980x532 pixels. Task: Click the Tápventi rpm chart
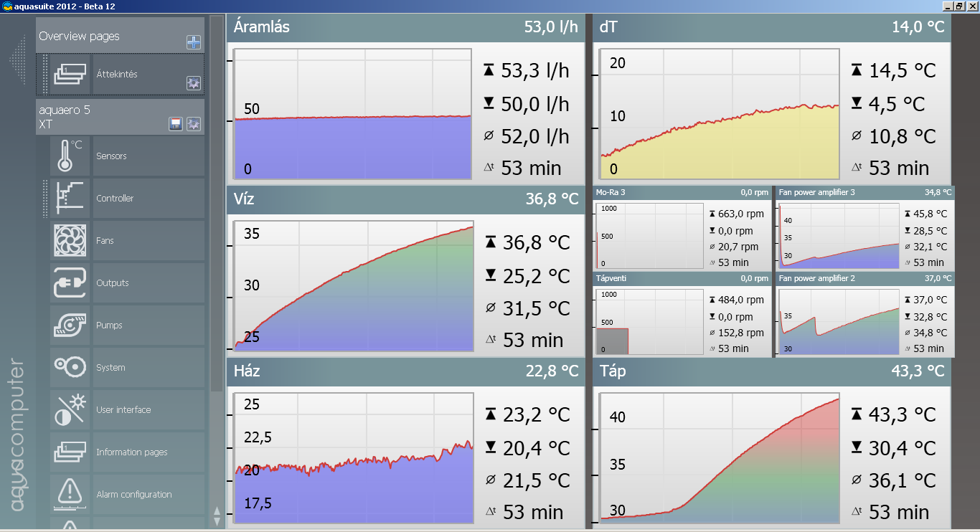(x=649, y=322)
